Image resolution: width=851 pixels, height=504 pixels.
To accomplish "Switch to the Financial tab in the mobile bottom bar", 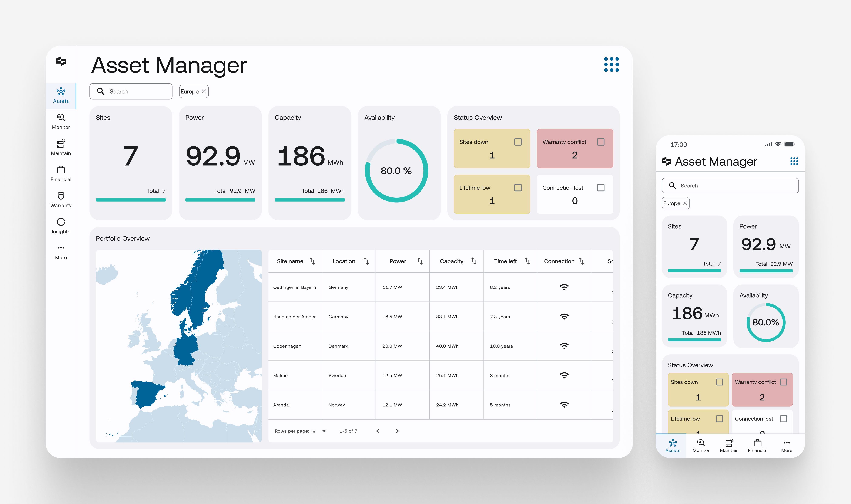I will (757, 446).
